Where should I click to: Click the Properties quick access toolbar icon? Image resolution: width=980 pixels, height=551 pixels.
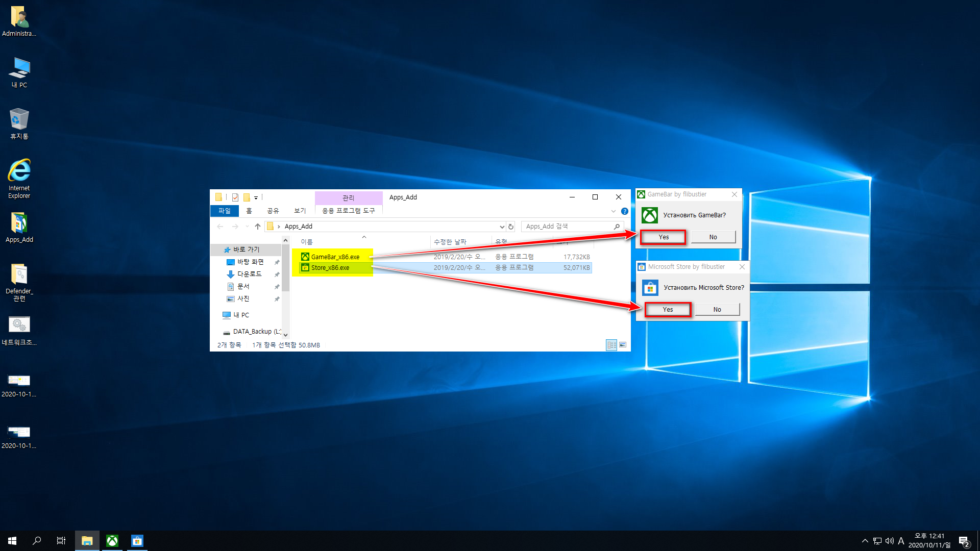[x=235, y=197]
